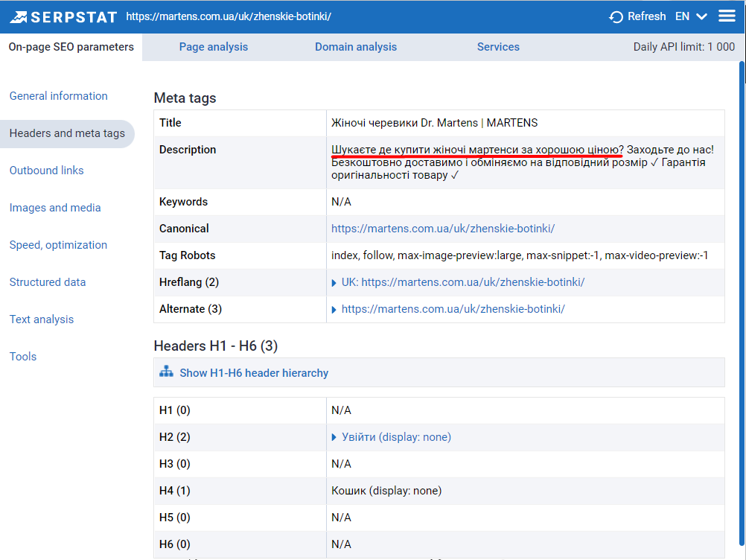Switch to the Page analysis tab
The width and height of the screenshot is (746, 560).
coord(214,47)
